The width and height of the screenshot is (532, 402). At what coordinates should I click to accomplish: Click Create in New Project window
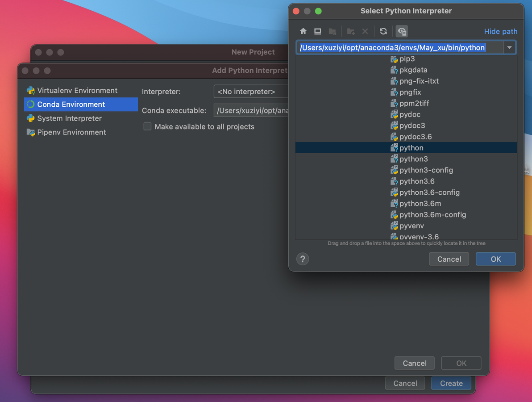tap(451, 383)
